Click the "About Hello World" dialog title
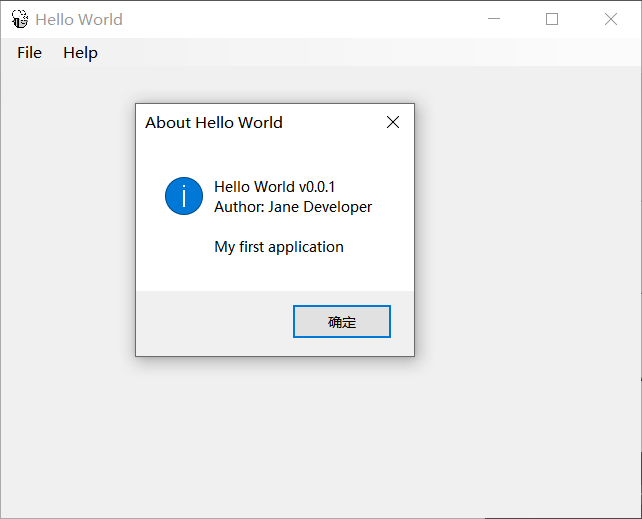This screenshot has height=519, width=642. click(214, 122)
